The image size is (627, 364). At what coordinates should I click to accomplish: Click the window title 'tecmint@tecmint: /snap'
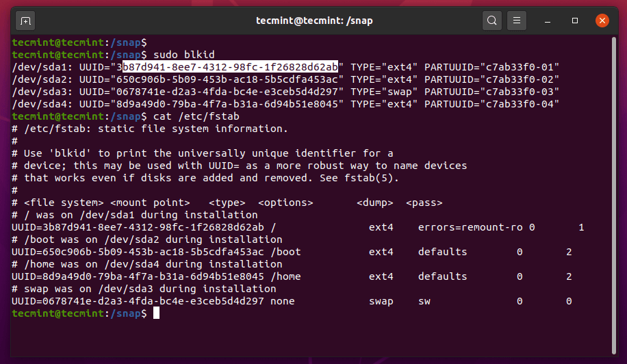click(313, 21)
